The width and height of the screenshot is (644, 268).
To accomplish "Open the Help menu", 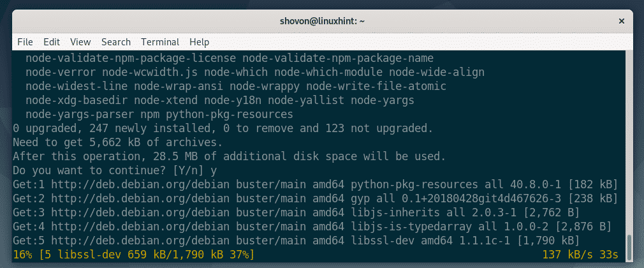I will coord(199,42).
